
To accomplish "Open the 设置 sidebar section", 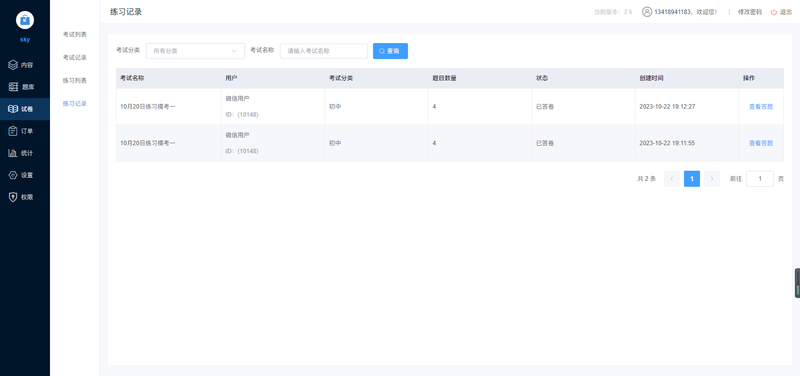I will 25,175.
